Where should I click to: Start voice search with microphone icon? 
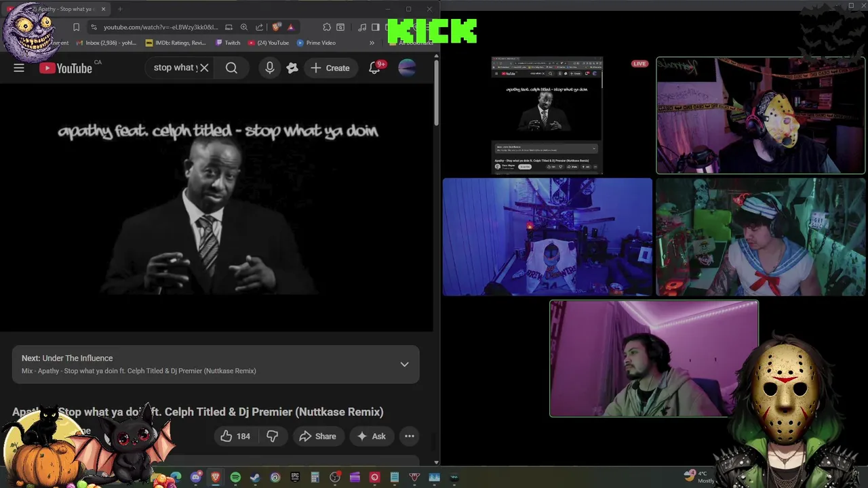pos(270,68)
